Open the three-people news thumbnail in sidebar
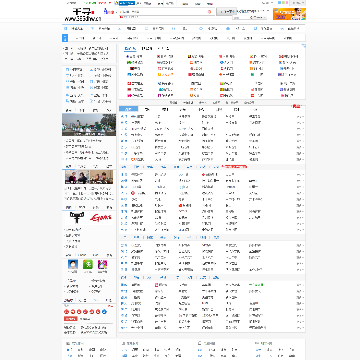 [89, 177]
